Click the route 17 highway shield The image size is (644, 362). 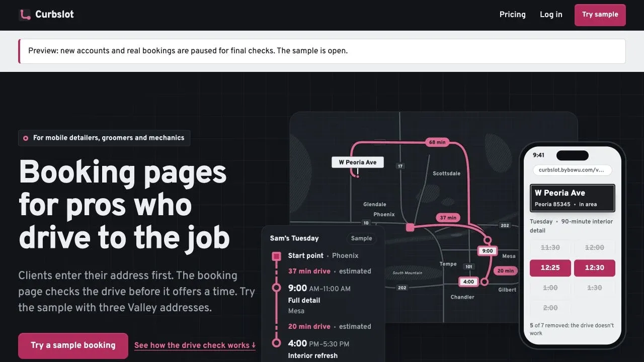(400, 166)
